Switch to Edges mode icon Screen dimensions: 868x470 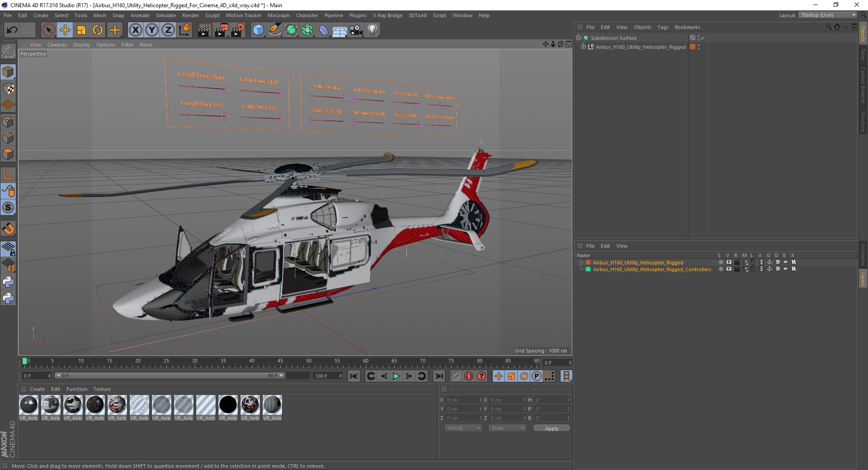8,138
